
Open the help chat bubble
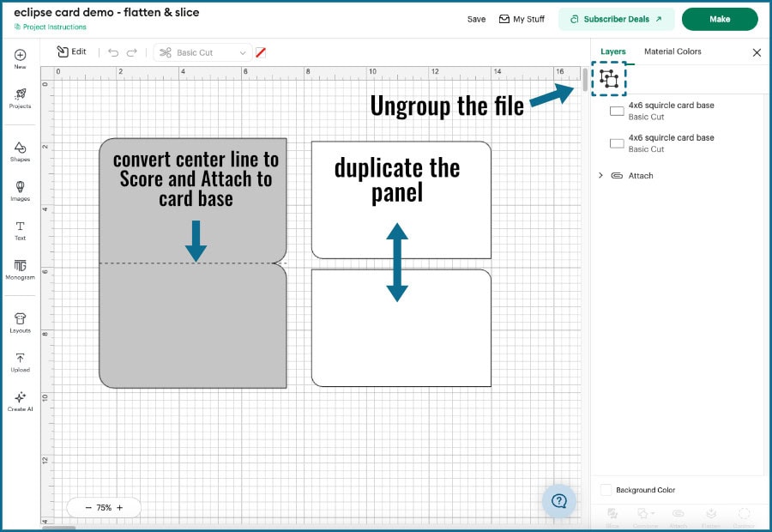point(558,501)
